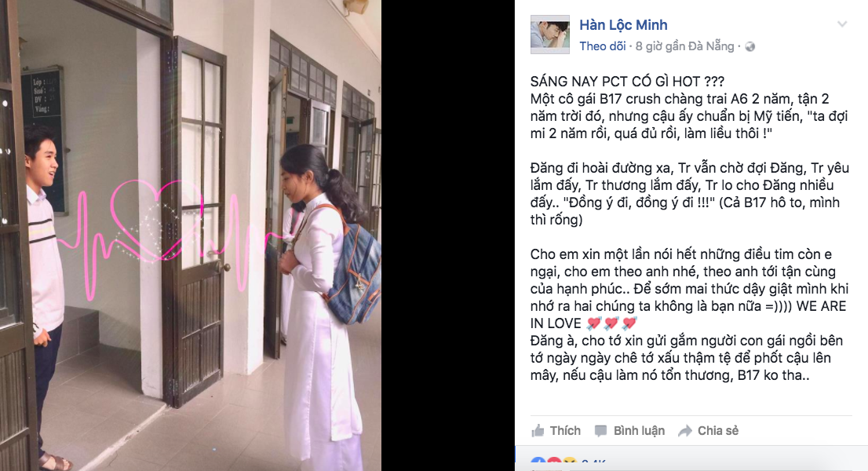
Task: Click the Chia sẻ text label
Action: tap(718, 431)
